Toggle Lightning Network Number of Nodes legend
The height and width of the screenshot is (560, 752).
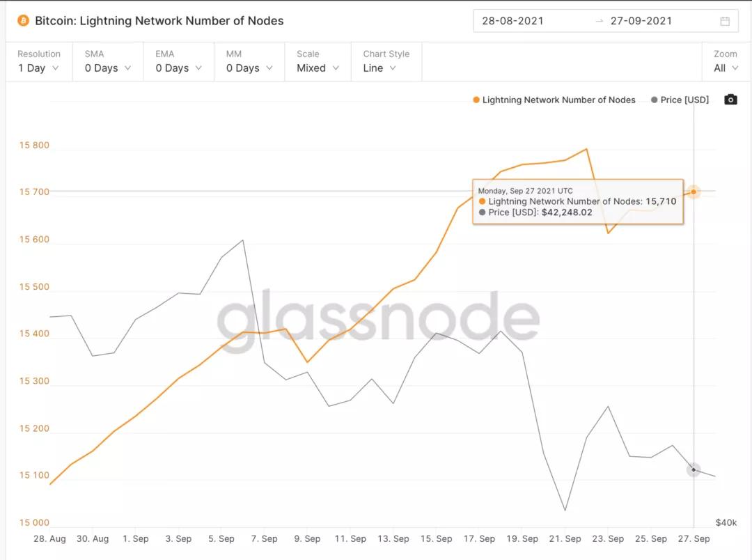pos(554,100)
